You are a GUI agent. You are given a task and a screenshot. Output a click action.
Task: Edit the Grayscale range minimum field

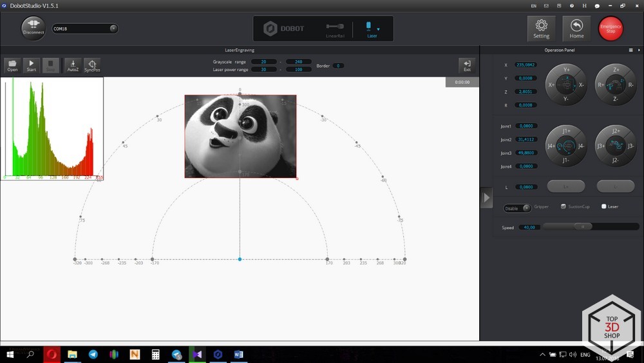[263, 62]
